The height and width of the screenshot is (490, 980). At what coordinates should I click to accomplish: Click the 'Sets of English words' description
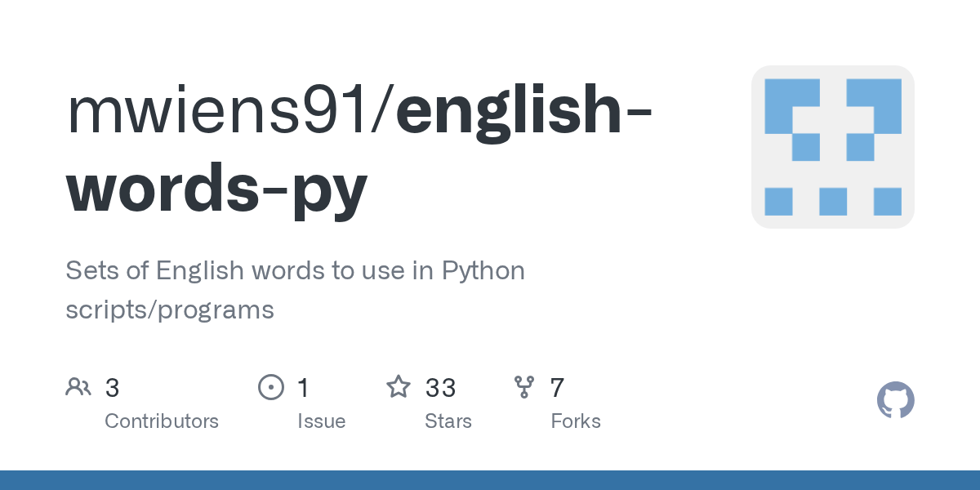click(295, 290)
